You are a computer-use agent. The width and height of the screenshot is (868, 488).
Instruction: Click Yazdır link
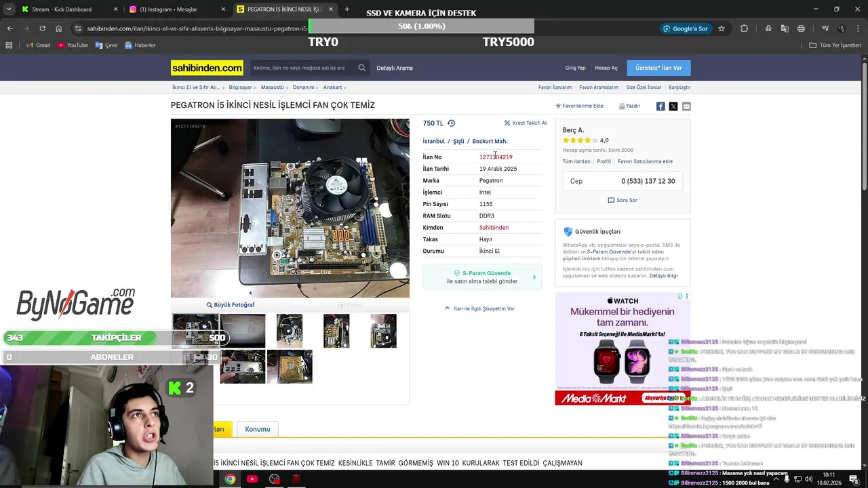coord(629,106)
